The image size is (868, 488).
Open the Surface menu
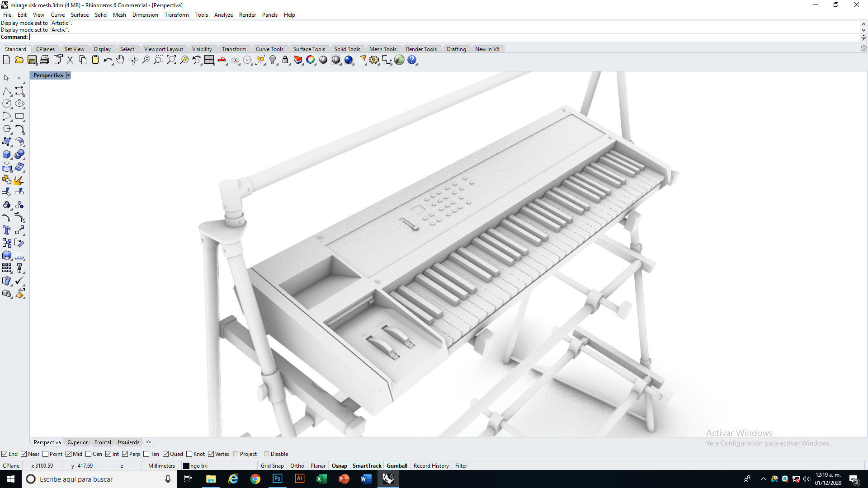pyautogui.click(x=80, y=14)
